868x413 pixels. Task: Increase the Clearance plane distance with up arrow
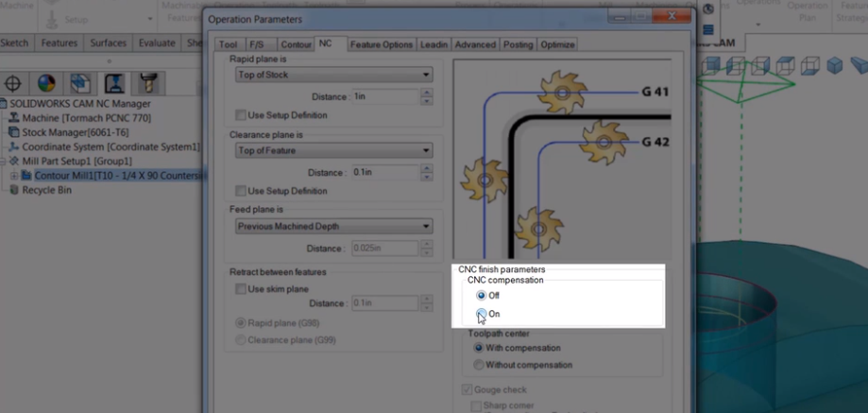click(426, 168)
